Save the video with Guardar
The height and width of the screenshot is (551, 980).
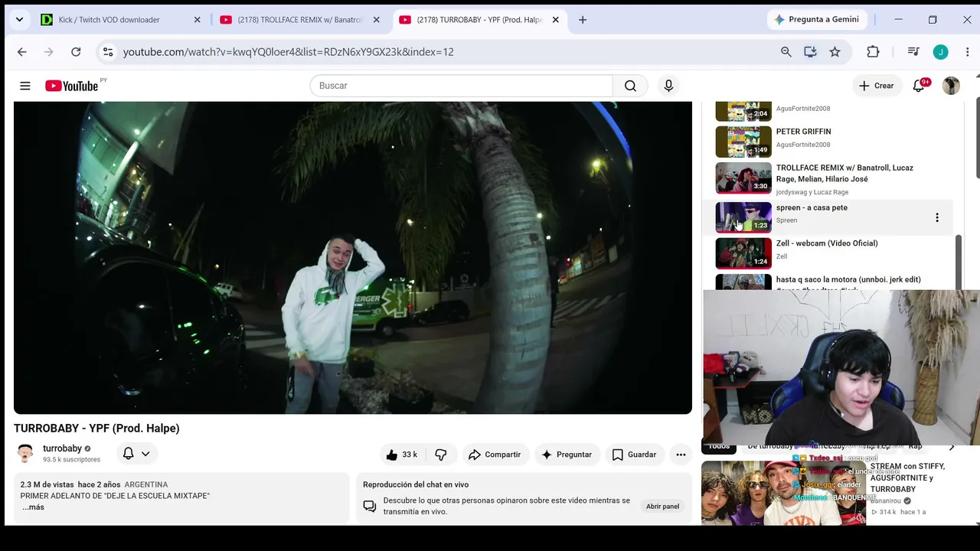tap(634, 455)
